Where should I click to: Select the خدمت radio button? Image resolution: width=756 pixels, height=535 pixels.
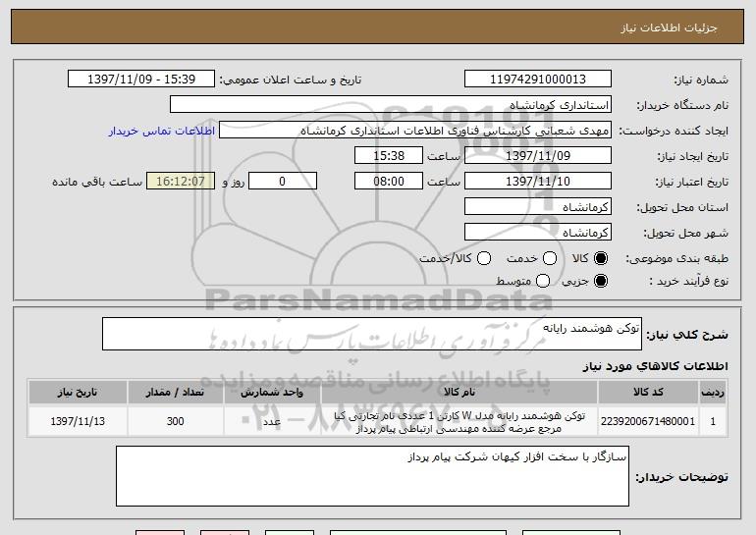click(550, 258)
